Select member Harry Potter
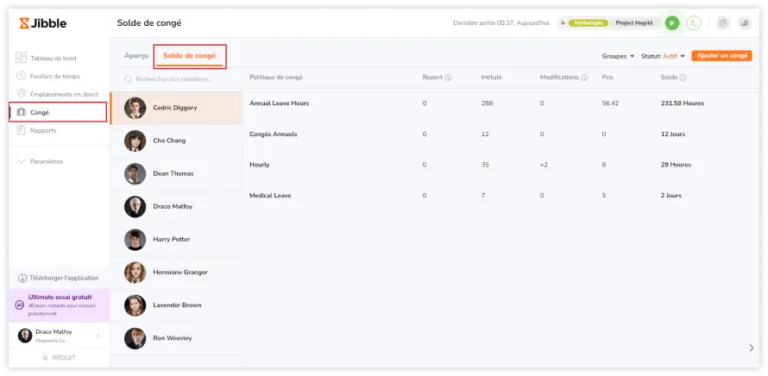768x376 pixels. pyautogui.click(x=176, y=239)
